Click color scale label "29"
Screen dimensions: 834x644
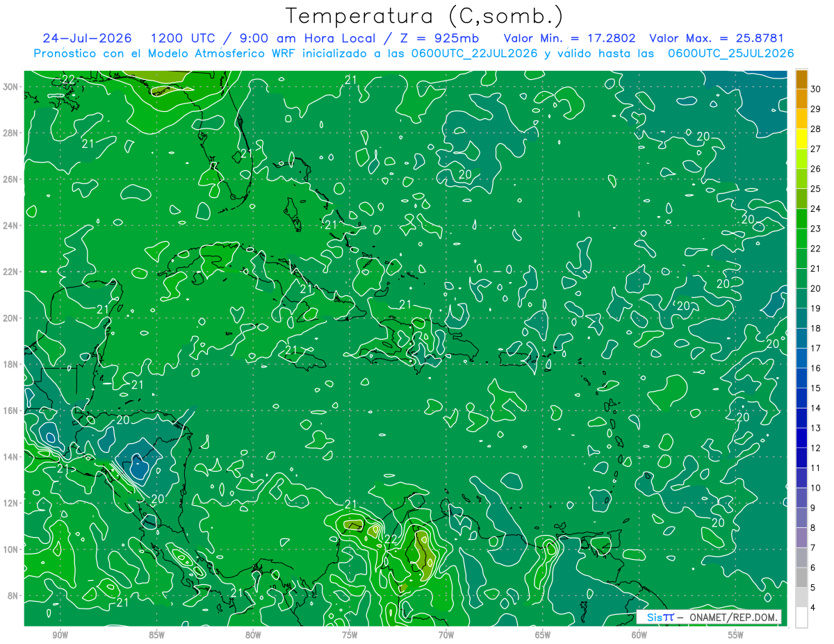pos(816,109)
